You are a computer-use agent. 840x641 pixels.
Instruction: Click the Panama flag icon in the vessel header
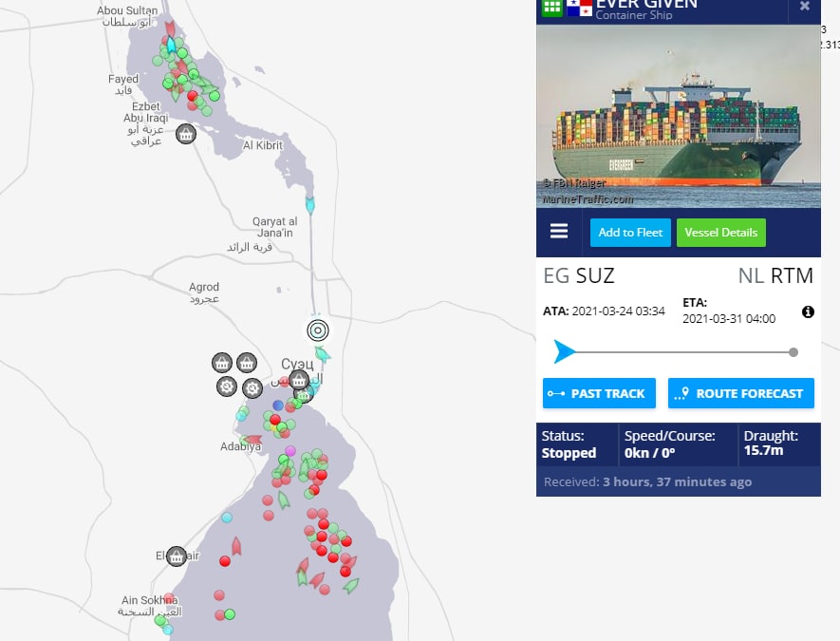(579, 8)
